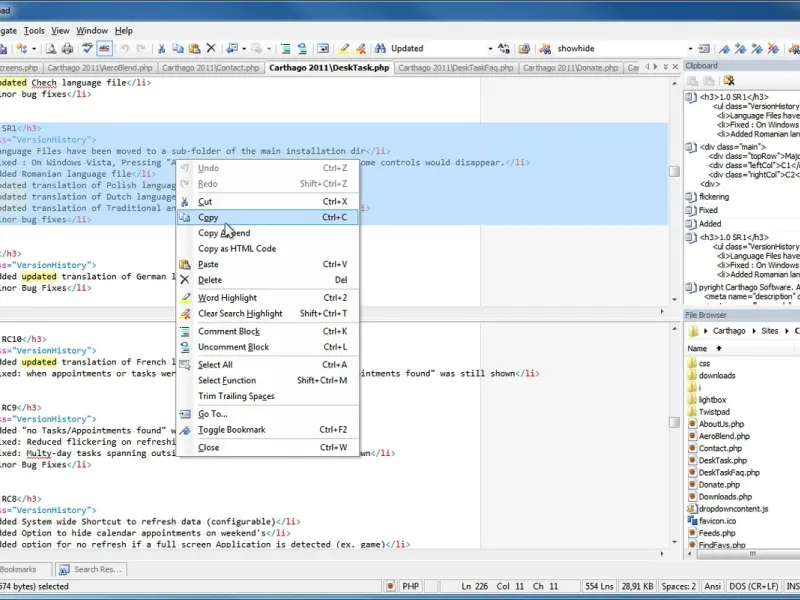Toggle word wrap in the toolbar
Screen dimensions: 800x600
pyautogui.click(x=323, y=48)
